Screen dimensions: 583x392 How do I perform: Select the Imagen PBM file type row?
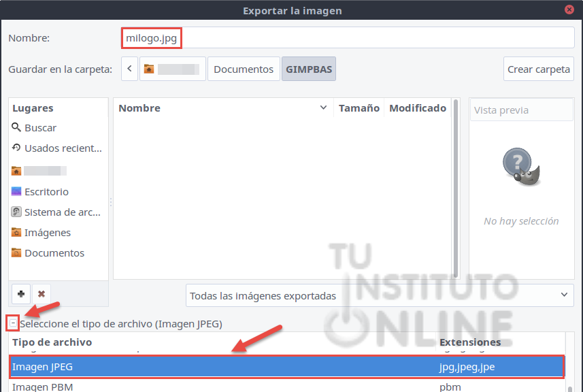286,386
